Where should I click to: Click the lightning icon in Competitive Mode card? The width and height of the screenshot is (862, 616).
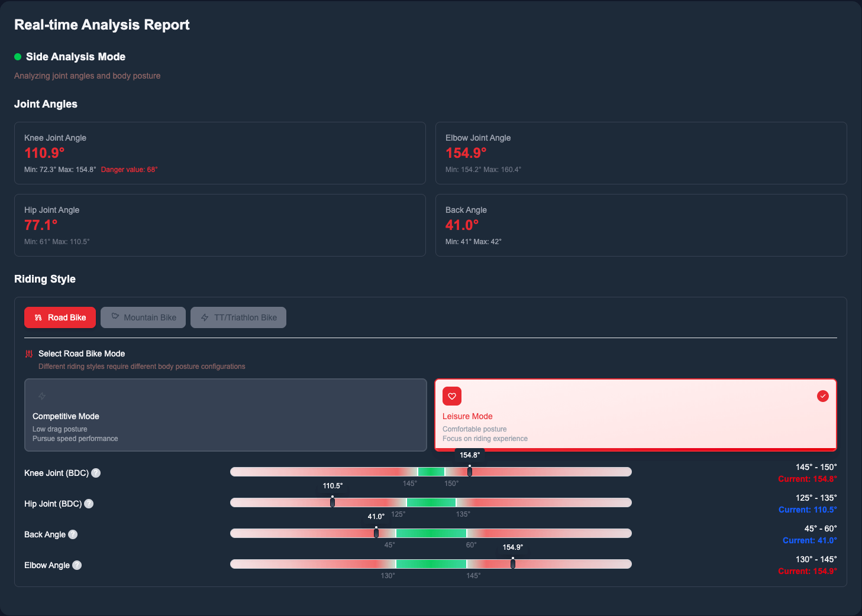(x=42, y=396)
